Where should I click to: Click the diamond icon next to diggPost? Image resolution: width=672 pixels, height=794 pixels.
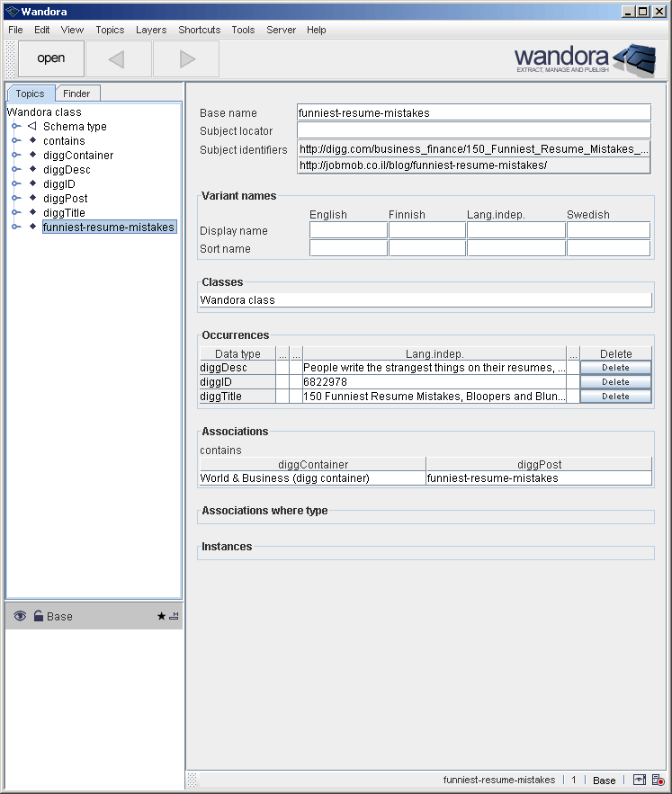tap(32, 198)
